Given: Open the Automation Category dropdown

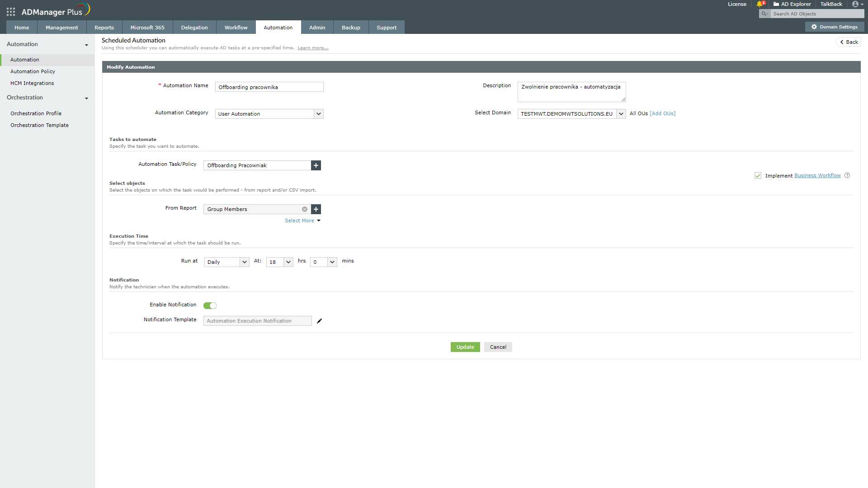Looking at the screenshot, I should coord(319,114).
